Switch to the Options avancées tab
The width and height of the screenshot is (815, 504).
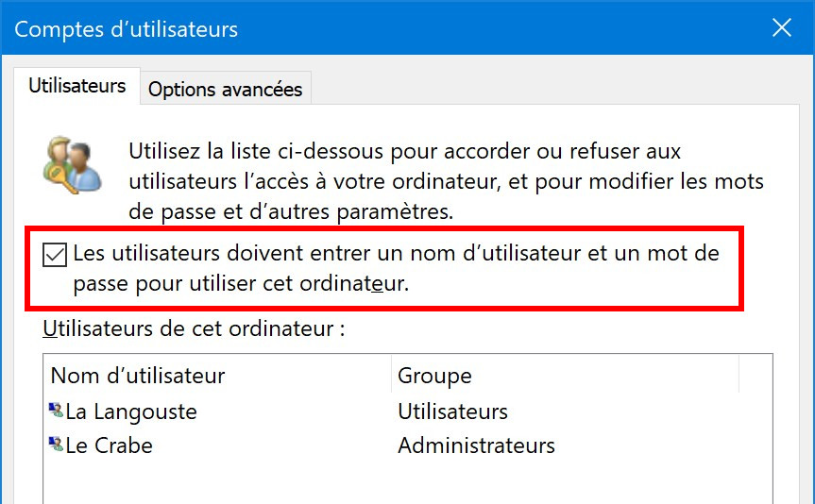[x=225, y=90]
